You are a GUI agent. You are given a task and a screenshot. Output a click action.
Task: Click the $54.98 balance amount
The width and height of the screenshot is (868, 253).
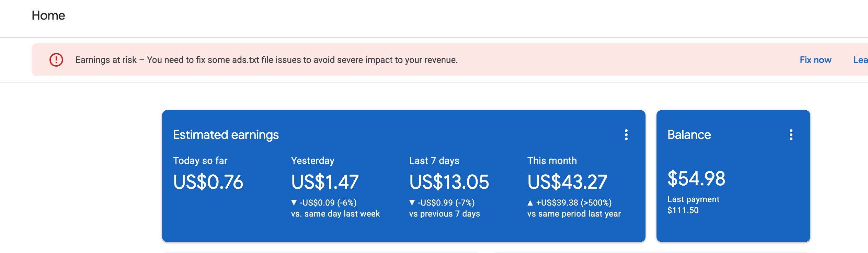696,178
